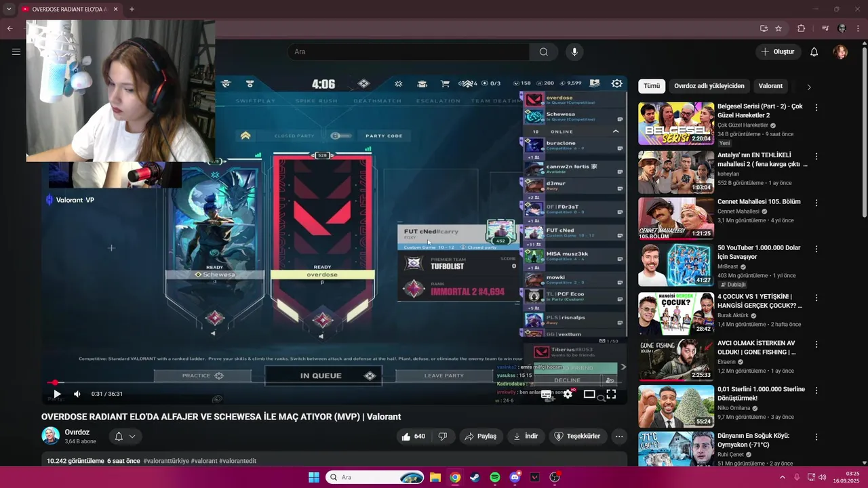Switch to theater mode view
The image size is (868, 488).
[x=589, y=394]
